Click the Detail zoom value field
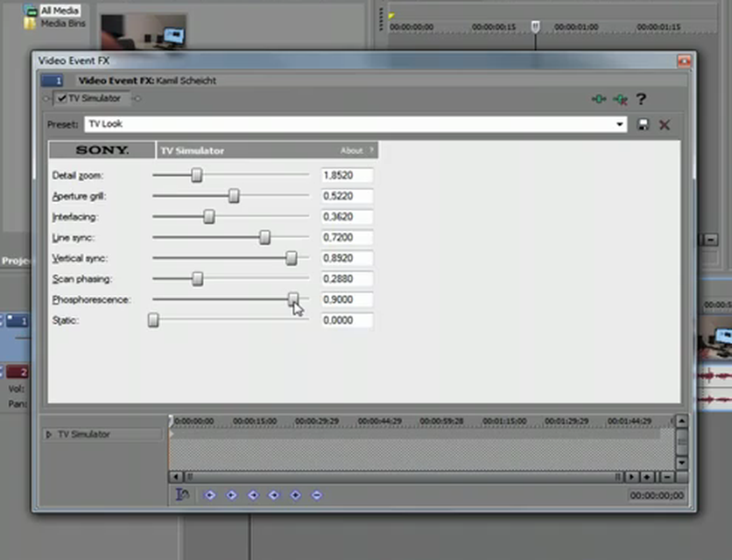Screen dimensions: 732x560 pos(347,176)
